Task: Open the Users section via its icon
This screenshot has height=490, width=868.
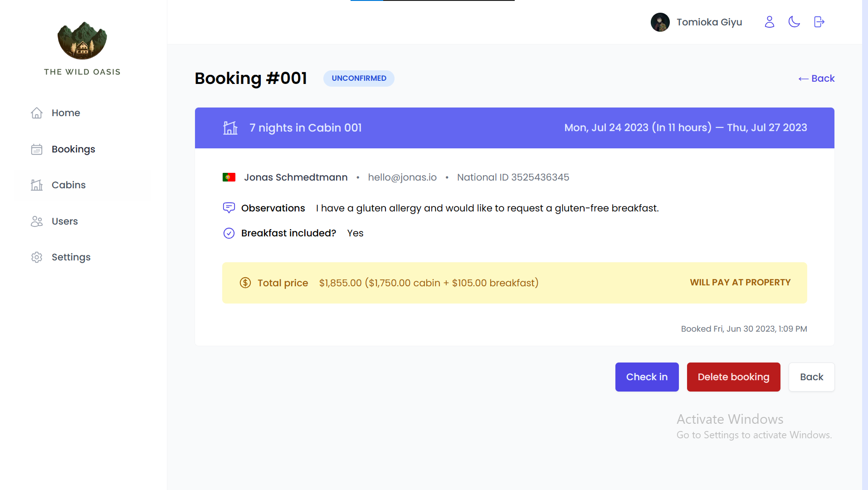Action: (x=37, y=221)
